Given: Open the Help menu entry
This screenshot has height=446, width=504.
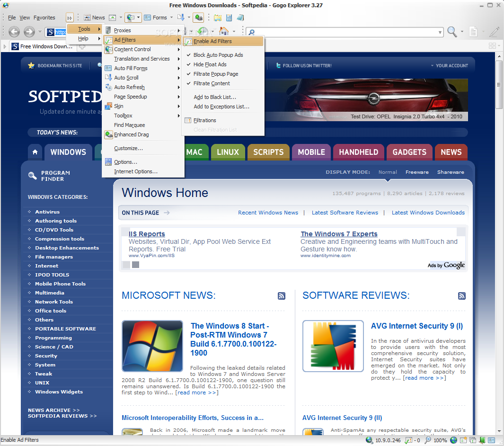Looking at the screenshot, I should tap(84, 38).
